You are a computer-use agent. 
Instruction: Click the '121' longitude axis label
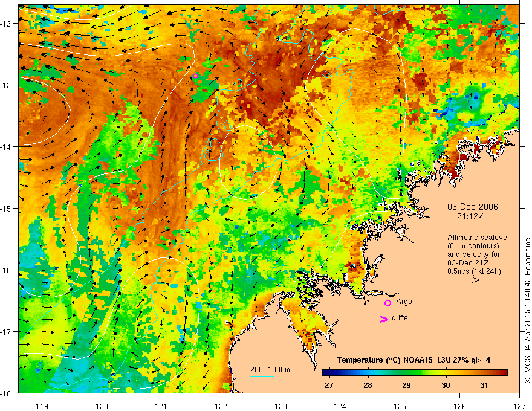tap(161, 406)
